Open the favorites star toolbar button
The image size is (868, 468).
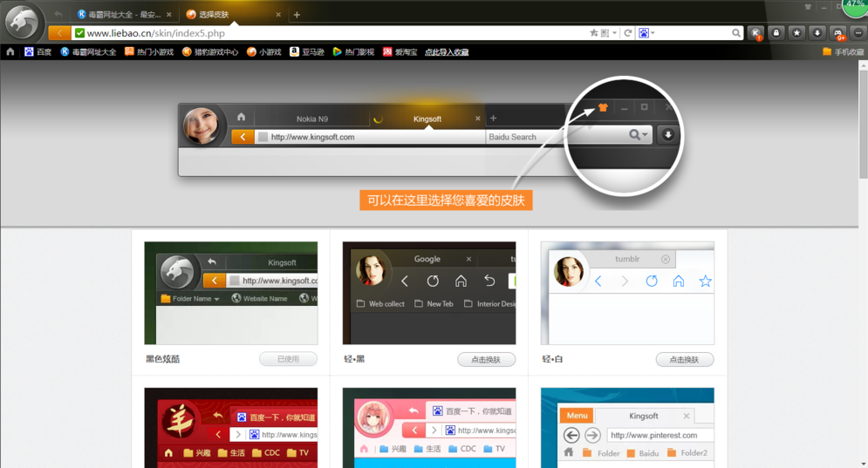(x=796, y=33)
